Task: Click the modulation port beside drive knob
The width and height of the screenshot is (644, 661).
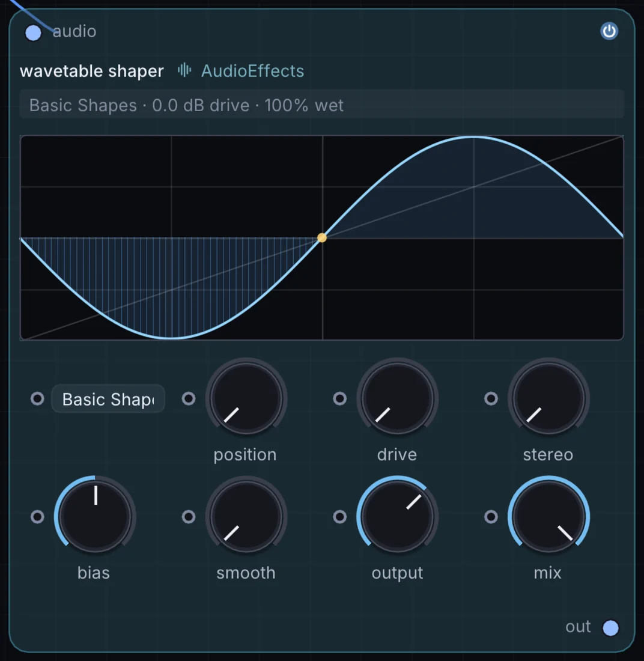Action: coord(339,398)
